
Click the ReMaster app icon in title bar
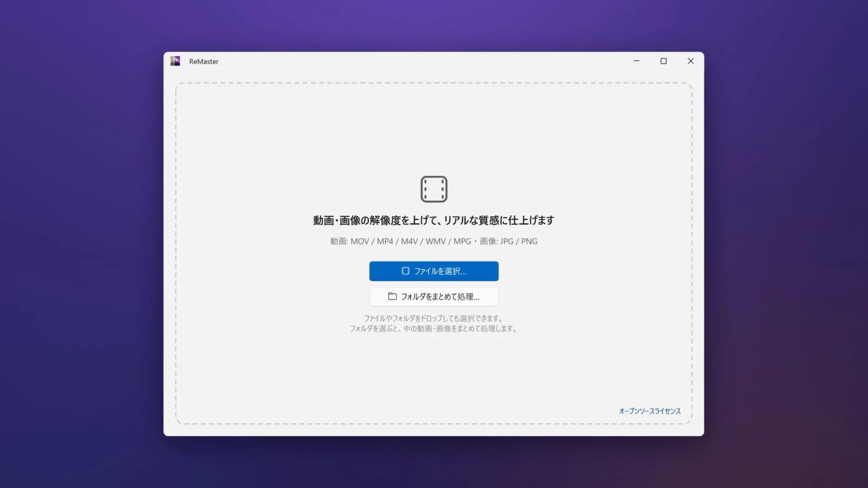point(175,61)
